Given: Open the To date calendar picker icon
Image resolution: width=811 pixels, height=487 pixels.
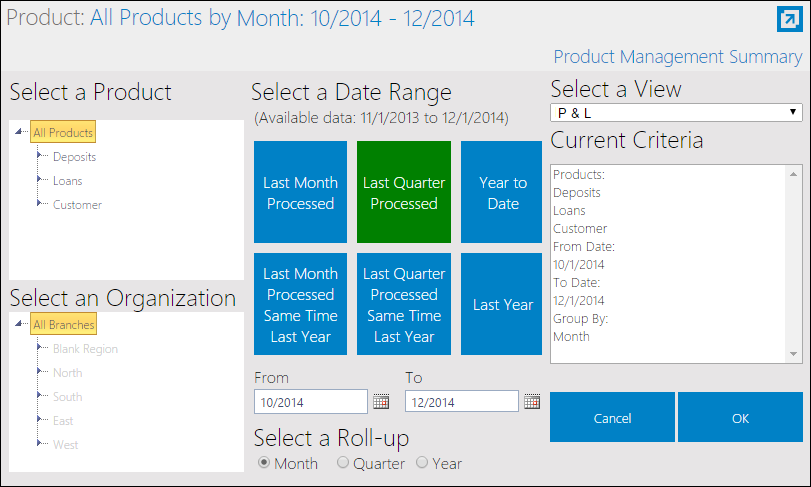Looking at the screenshot, I should [532, 402].
